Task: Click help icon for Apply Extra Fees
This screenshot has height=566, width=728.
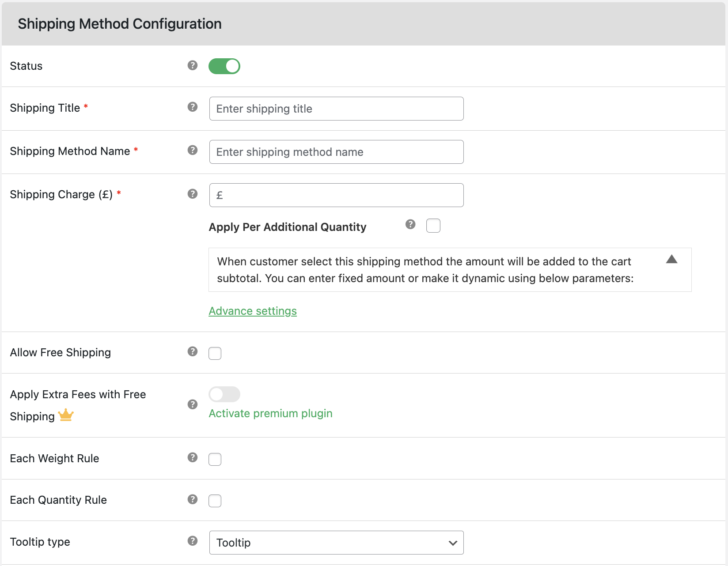Action: point(192,404)
